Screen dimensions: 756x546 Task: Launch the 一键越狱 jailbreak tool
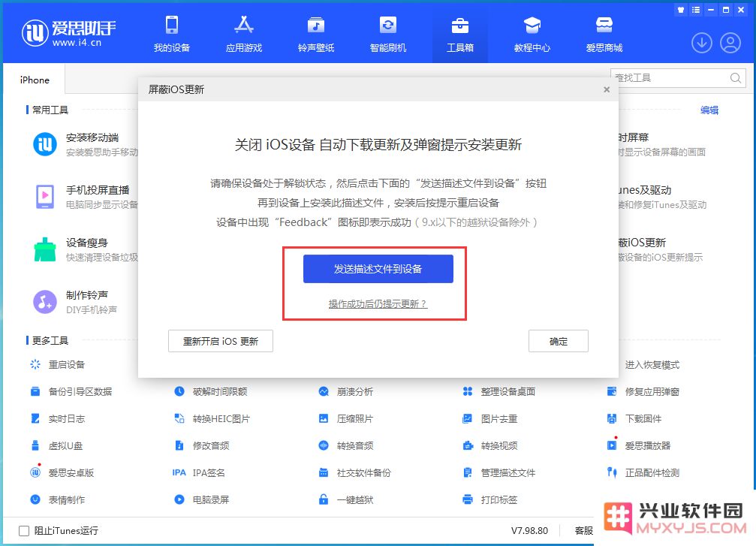(345, 499)
